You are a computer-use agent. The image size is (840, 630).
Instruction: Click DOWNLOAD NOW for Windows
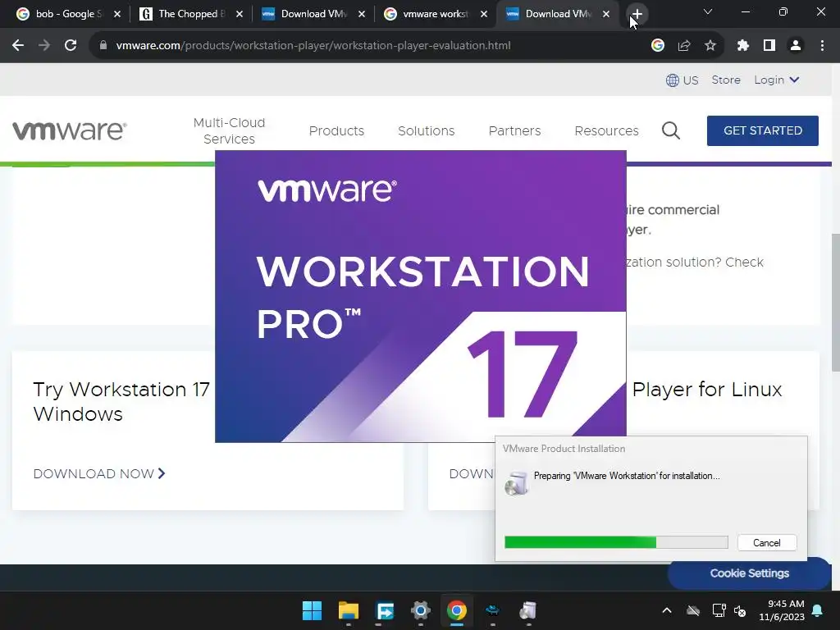pyautogui.click(x=99, y=473)
